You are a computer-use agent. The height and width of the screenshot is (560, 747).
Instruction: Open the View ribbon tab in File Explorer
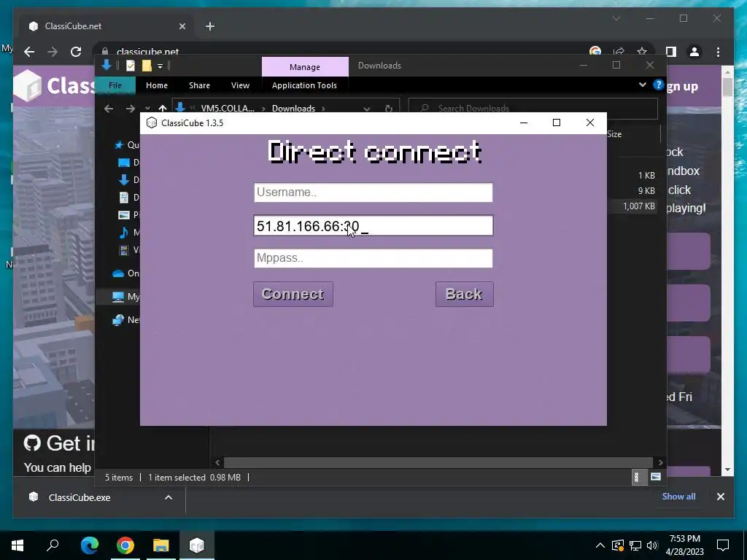tap(240, 85)
